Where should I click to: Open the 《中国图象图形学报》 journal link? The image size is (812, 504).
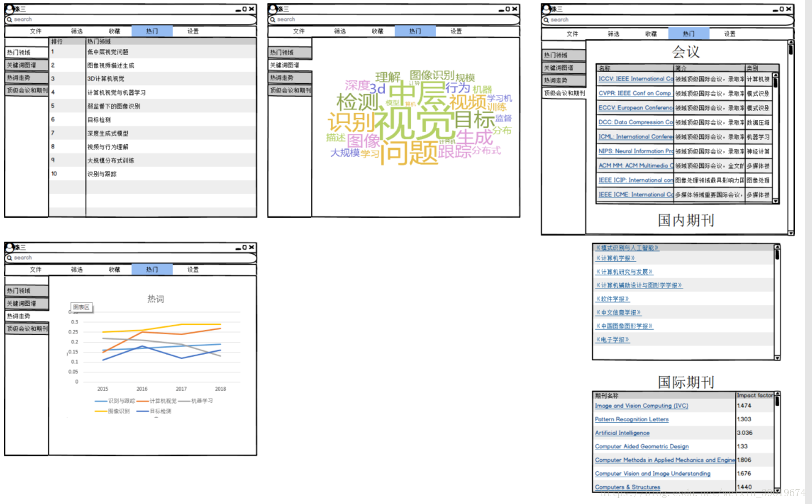pyautogui.click(x=624, y=326)
